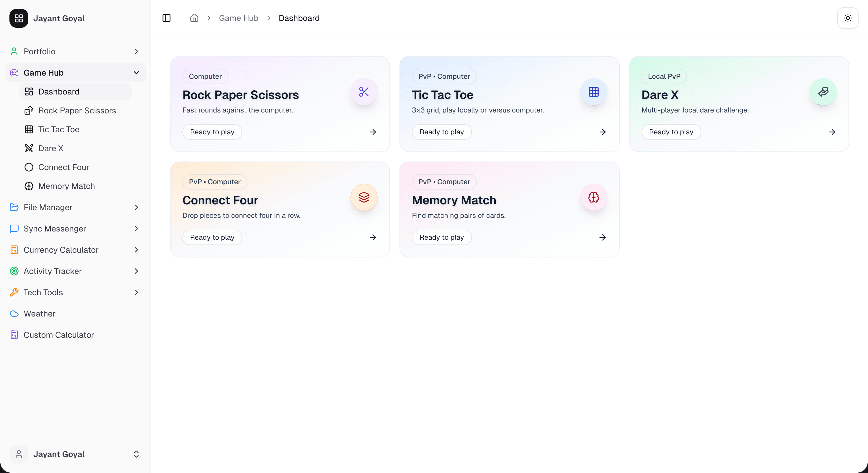Click the Custom Calculator icon

click(x=14, y=335)
